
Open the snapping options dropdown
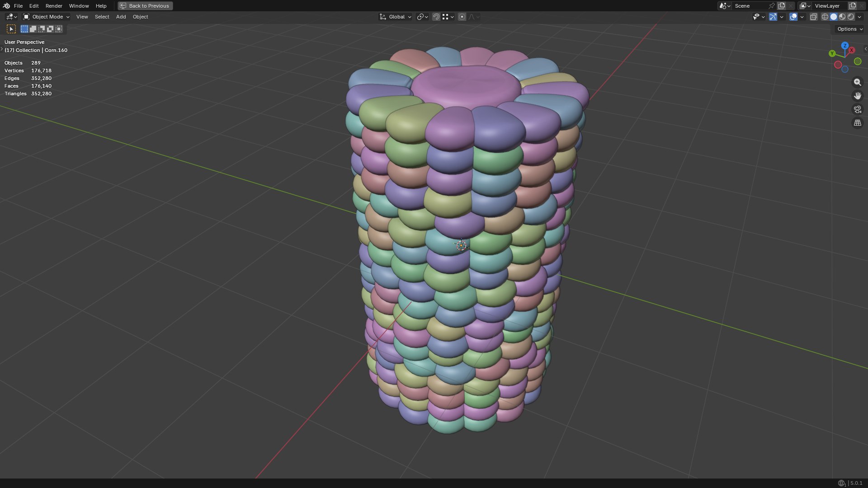448,17
